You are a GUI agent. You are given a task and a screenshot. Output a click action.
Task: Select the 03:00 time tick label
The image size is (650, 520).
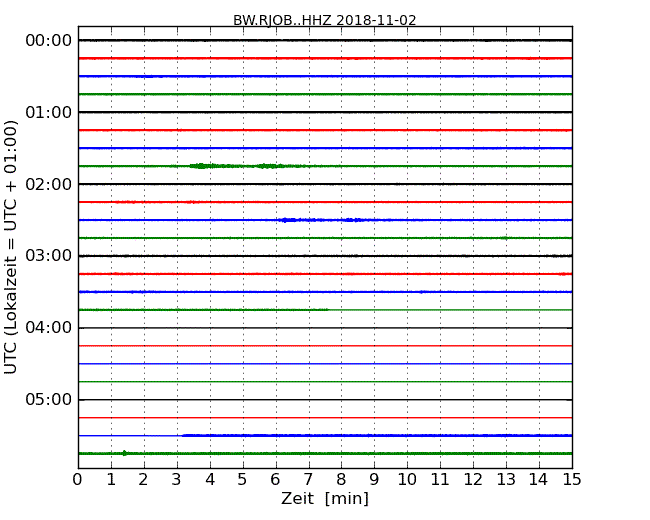(49, 256)
